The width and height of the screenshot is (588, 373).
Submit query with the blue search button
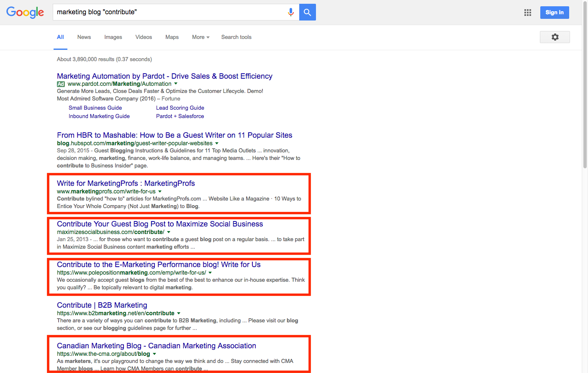(x=308, y=12)
